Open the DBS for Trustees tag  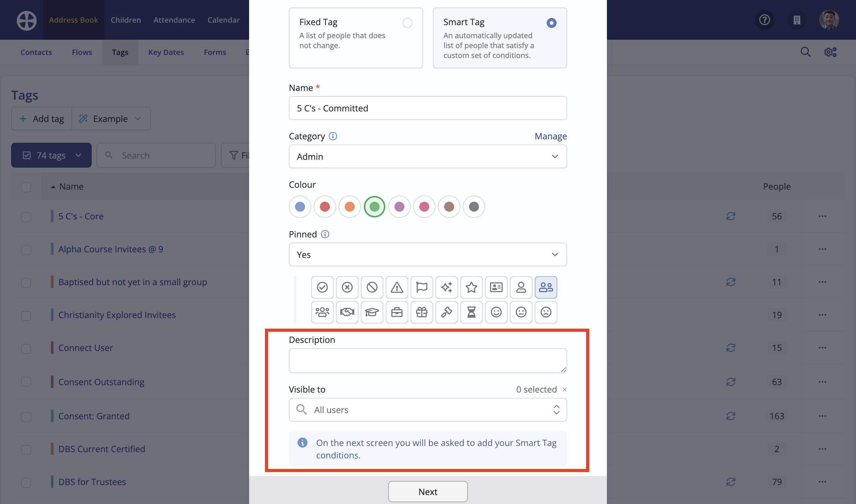point(92,482)
